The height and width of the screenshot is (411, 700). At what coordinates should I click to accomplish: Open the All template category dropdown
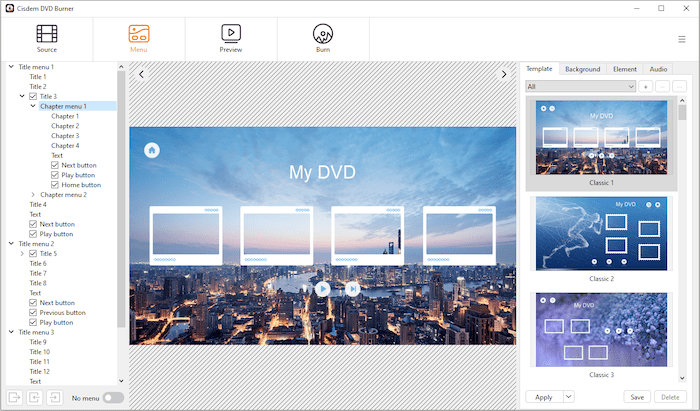(x=581, y=87)
